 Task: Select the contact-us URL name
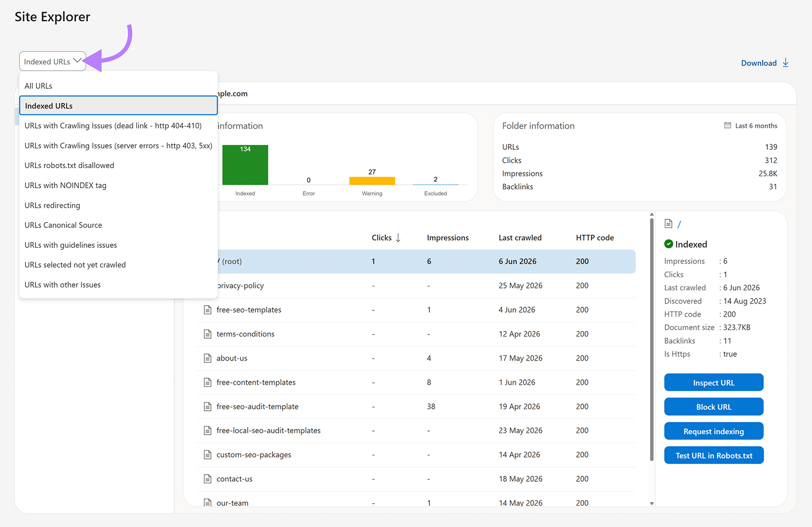tap(234, 479)
